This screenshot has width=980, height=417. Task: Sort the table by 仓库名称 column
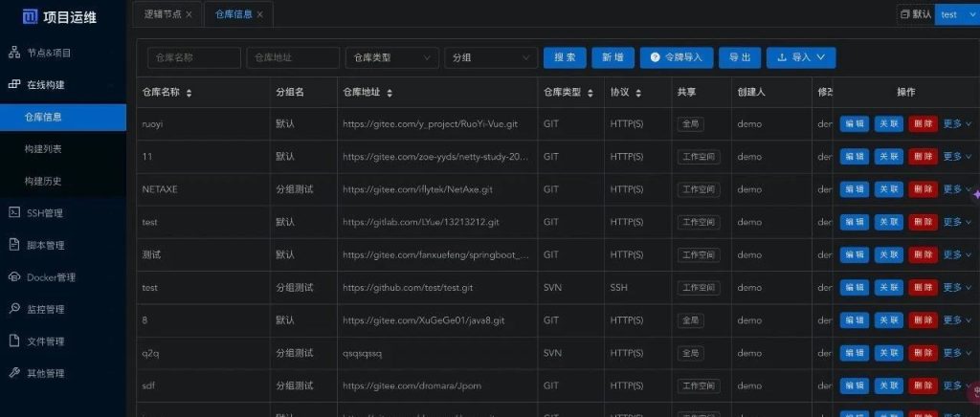[189, 93]
